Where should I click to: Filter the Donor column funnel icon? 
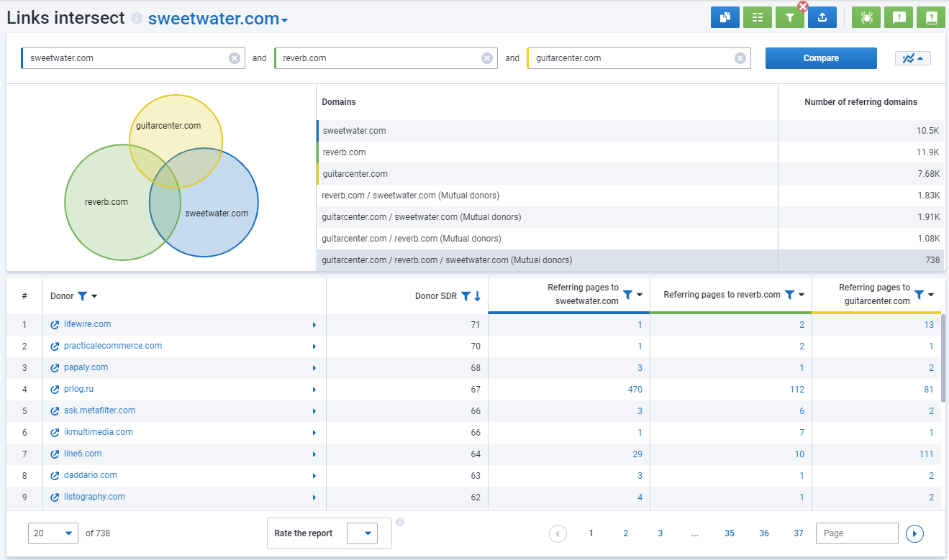(x=82, y=296)
